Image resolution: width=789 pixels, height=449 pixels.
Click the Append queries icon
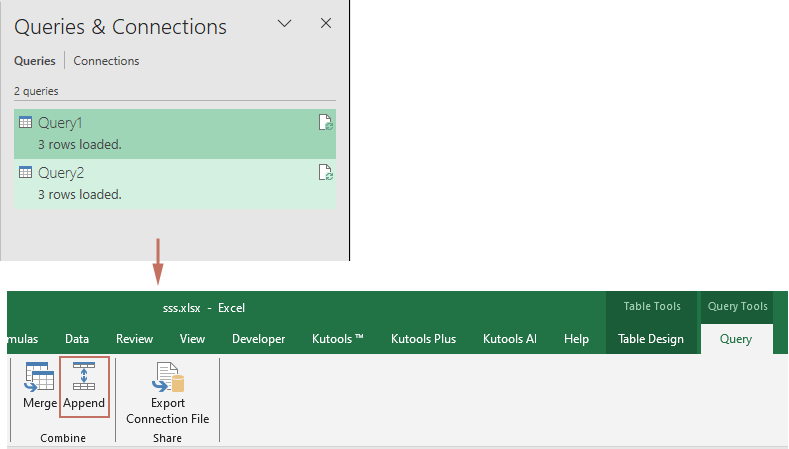tap(84, 377)
